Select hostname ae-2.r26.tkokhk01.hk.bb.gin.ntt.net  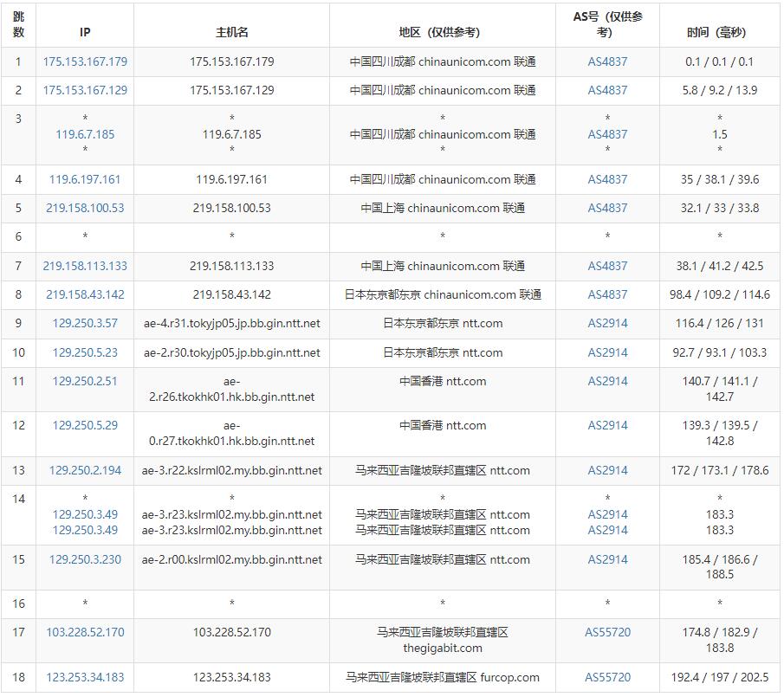pyautogui.click(x=231, y=389)
